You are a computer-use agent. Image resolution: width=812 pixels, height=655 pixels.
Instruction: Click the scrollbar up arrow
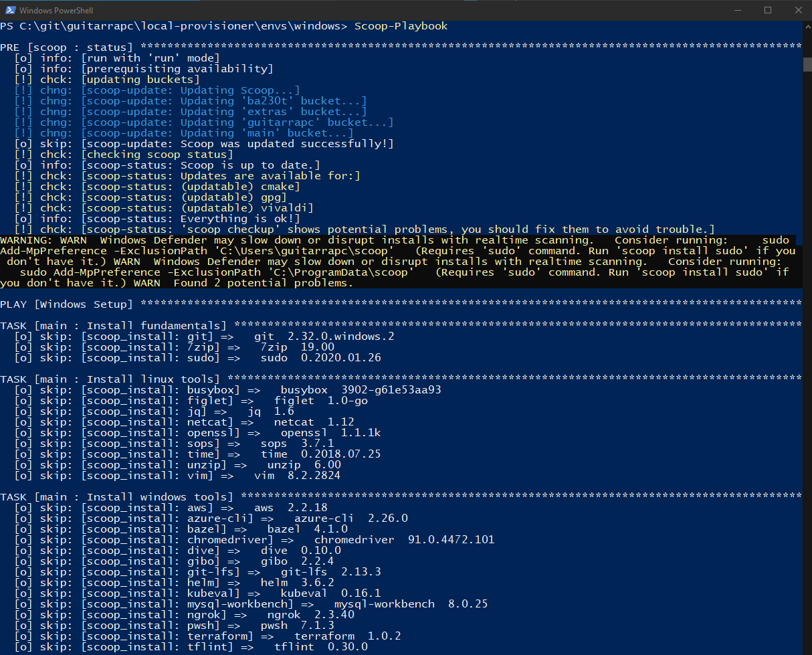pos(807,26)
